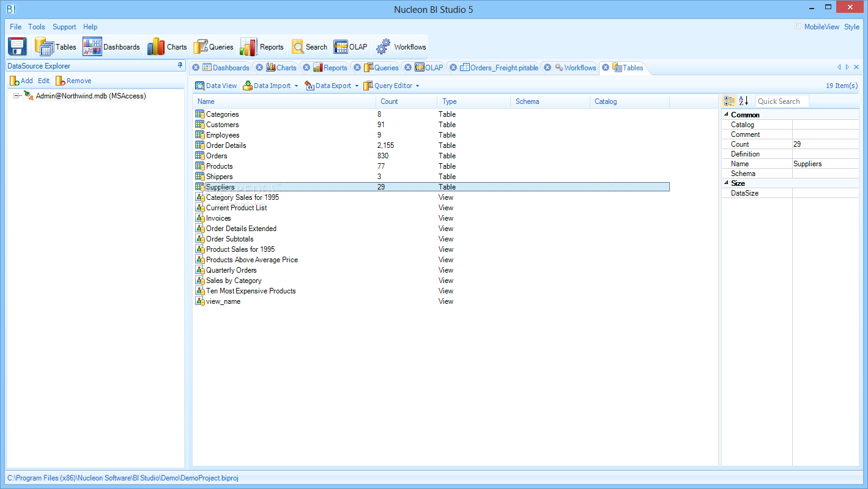Open Tables from the main toolbar

(56, 46)
